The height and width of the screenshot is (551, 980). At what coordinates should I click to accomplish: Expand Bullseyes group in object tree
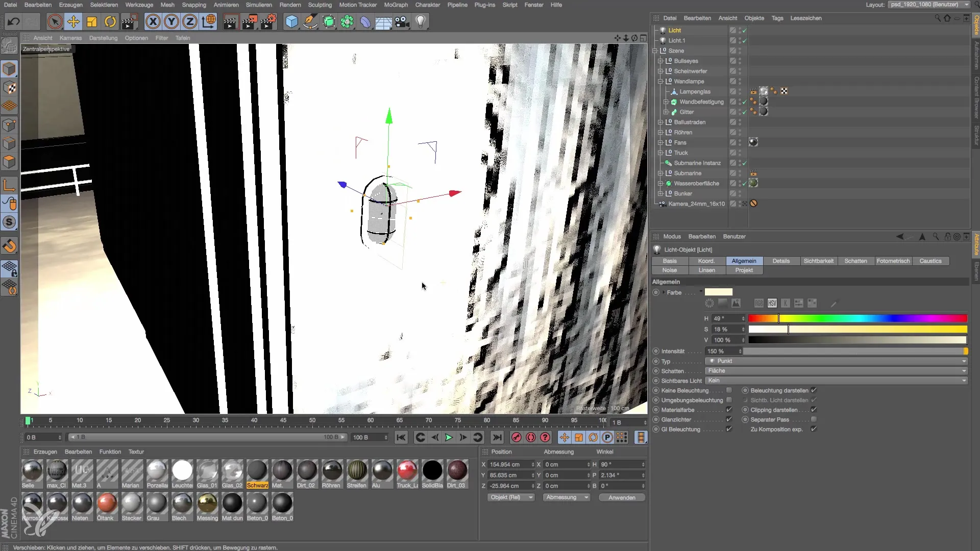(660, 61)
